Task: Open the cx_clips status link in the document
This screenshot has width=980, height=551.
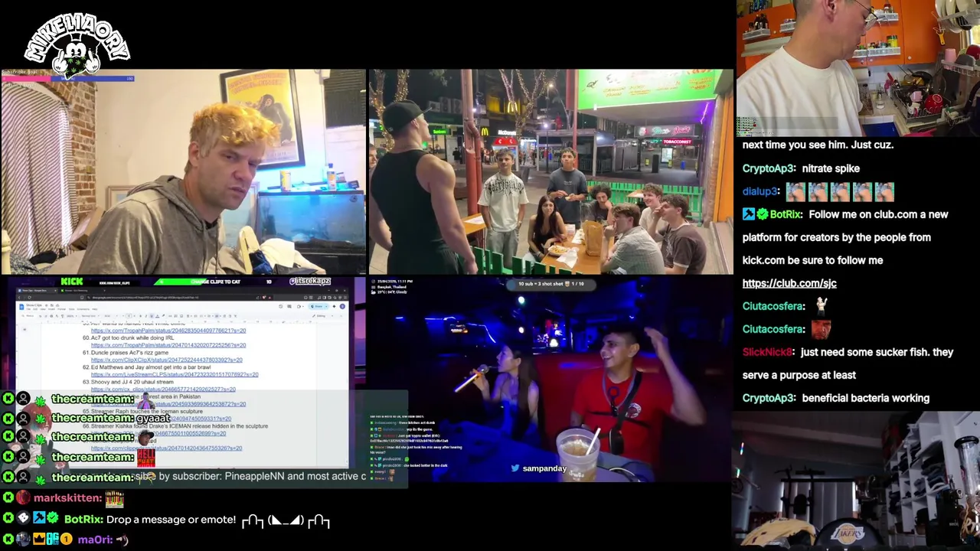Action: 163,389
